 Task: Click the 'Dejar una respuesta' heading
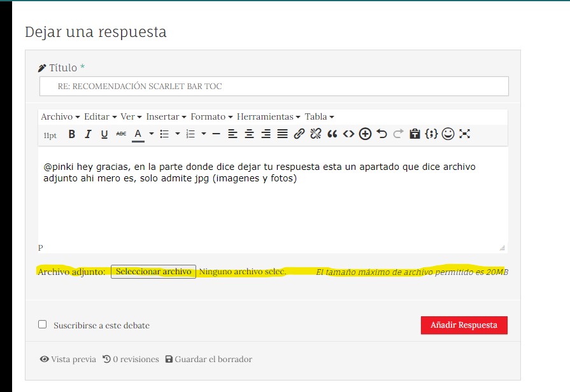click(x=96, y=32)
